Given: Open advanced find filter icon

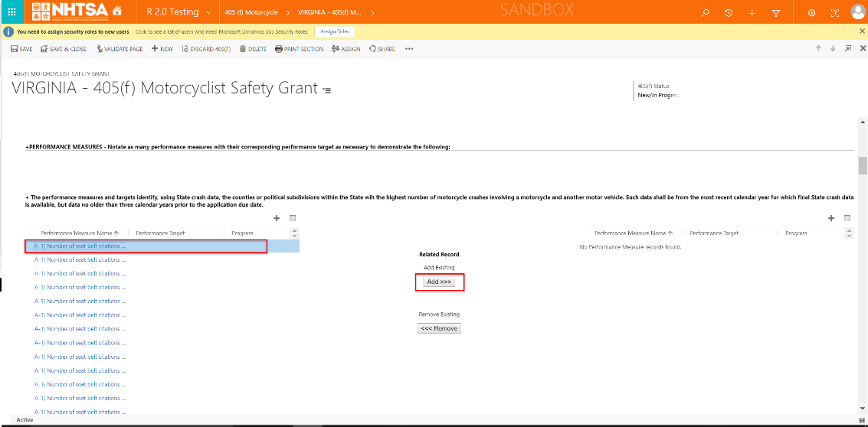Looking at the screenshot, I should [x=776, y=13].
